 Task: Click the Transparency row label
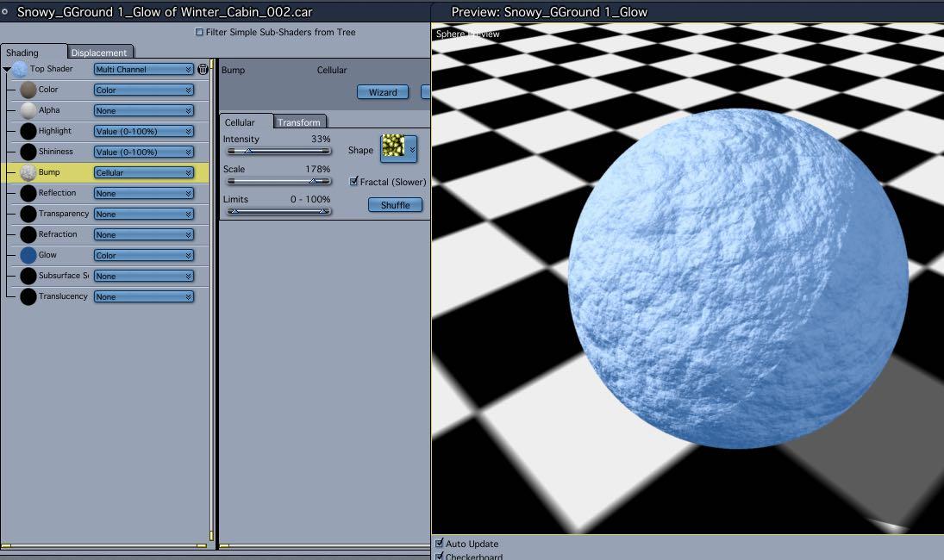pyautogui.click(x=64, y=214)
